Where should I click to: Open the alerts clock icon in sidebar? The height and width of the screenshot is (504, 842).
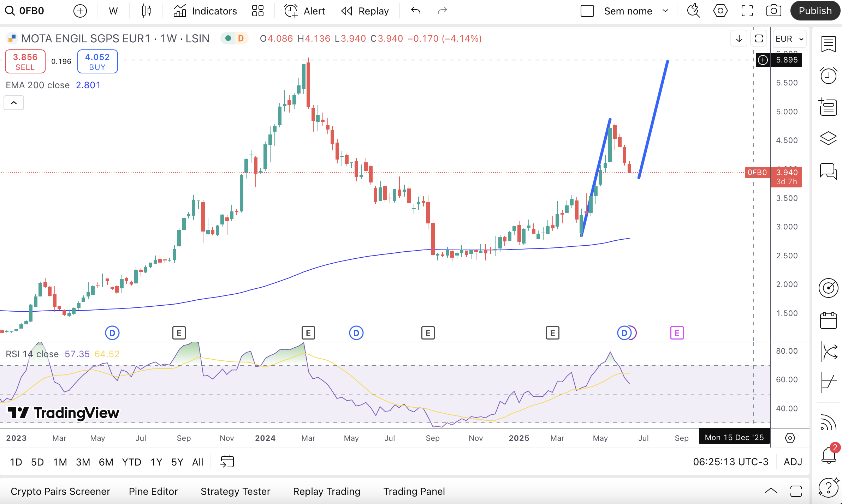(x=828, y=76)
